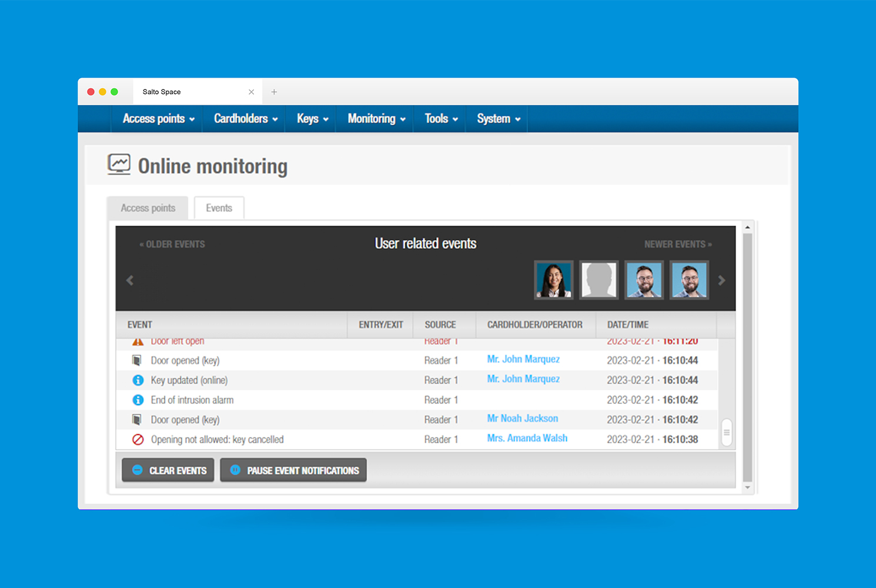Screen dimensions: 876x588
Task: Open Mrs. Amanda Walsh cardholder link
Action: coord(527,438)
